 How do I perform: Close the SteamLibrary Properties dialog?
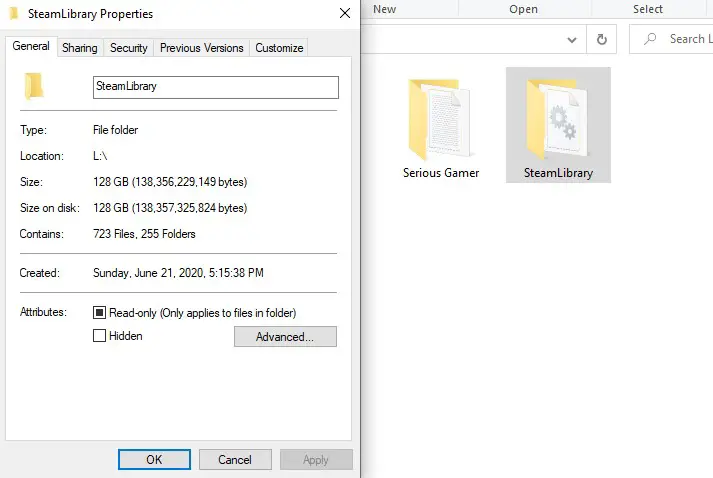(x=345, y=13)
